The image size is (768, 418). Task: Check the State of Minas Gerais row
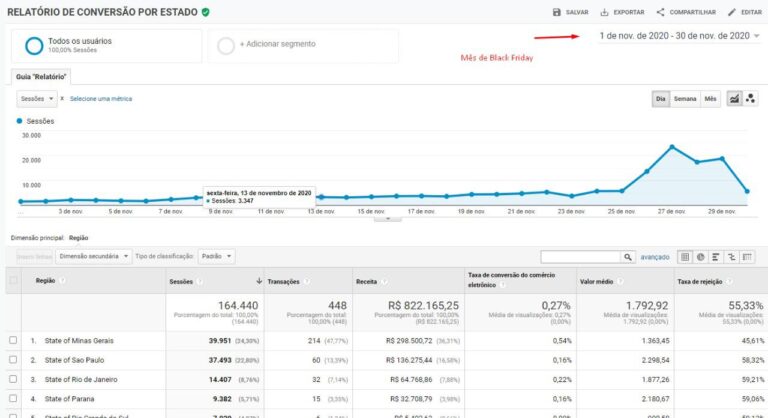13,340
